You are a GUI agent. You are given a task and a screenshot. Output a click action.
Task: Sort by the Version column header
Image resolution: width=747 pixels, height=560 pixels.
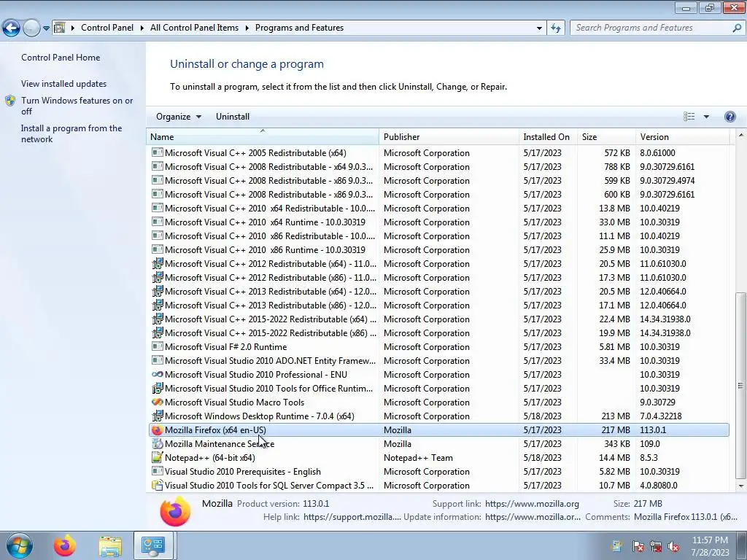click(682, 136)
